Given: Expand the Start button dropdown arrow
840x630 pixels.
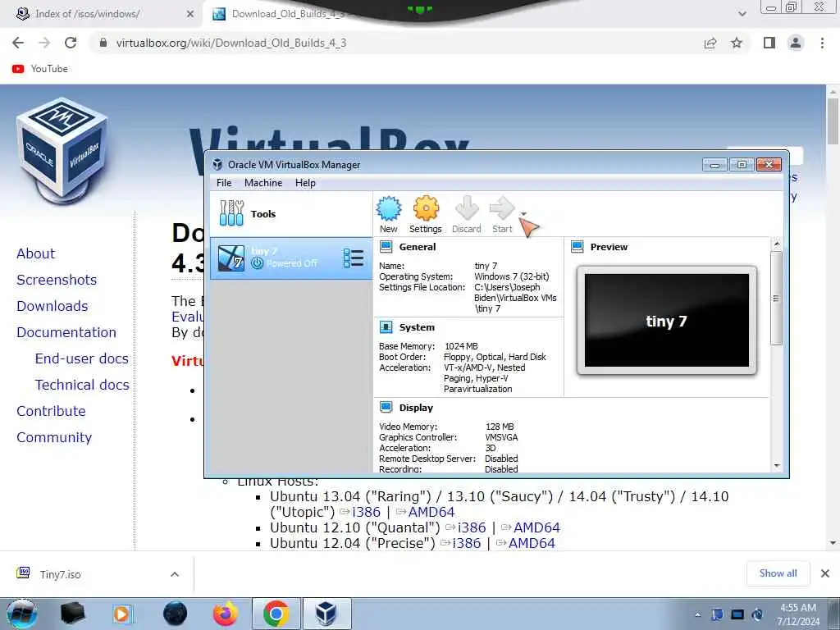Looking at the screenshot, I should point(523,214).
